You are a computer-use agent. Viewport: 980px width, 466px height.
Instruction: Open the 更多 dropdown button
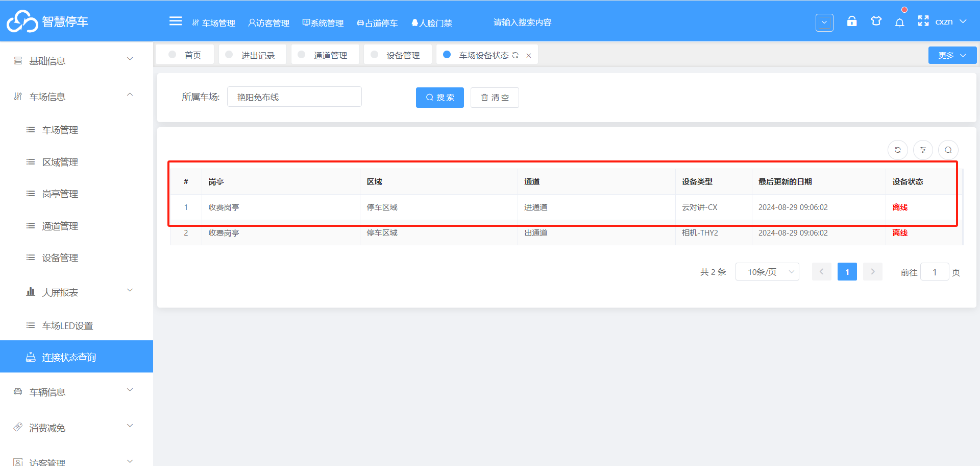click(x=952, y=55)
